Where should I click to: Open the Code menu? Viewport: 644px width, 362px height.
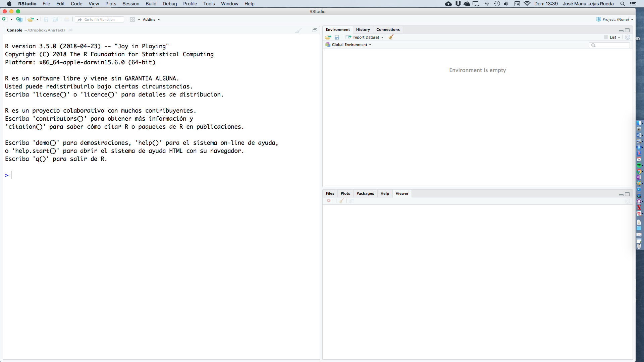[76, 4]
